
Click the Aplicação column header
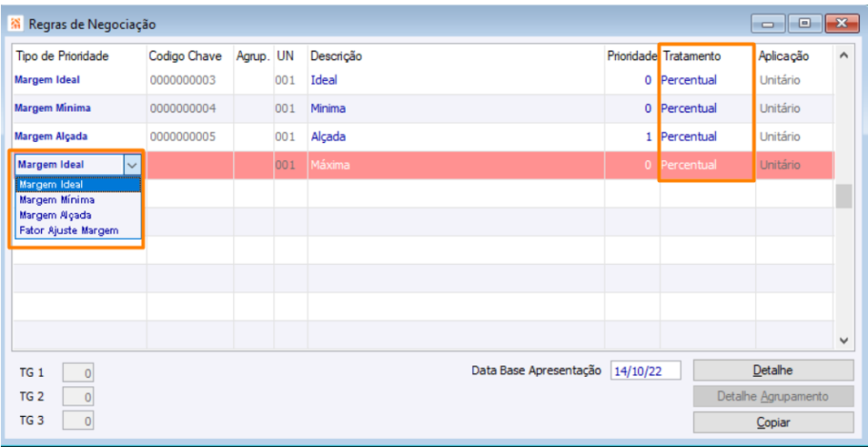(784, 56)
